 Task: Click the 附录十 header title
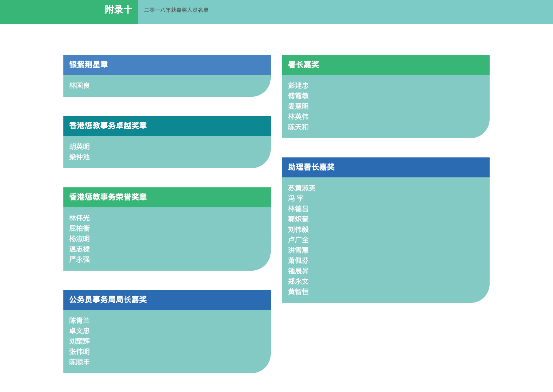[118, 10]
